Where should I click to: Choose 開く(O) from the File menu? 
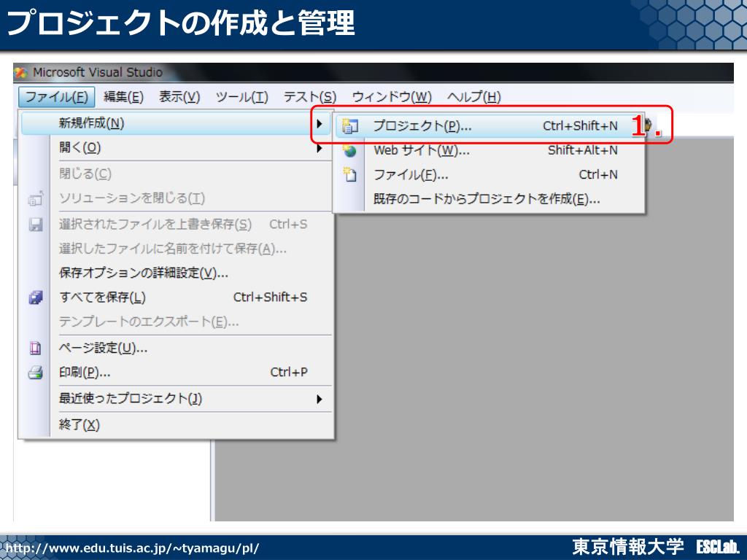(x=177, y=148)
